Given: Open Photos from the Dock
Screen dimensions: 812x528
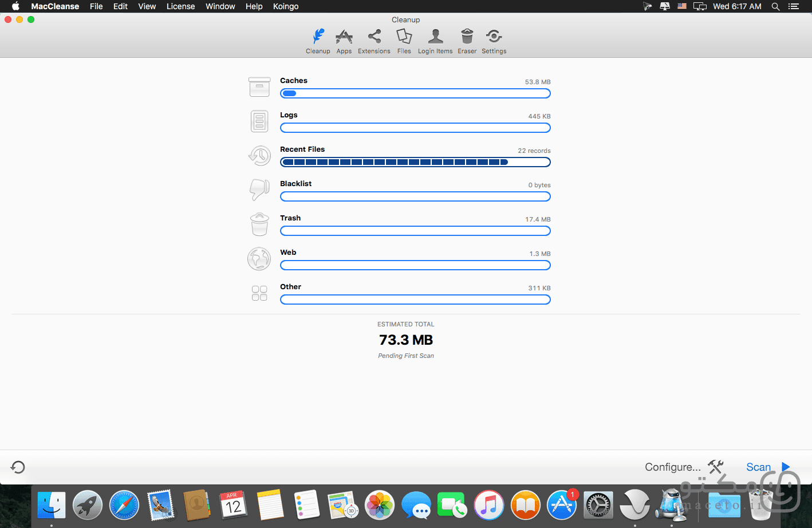Looking at the screenshot, I should coord(380,506).
